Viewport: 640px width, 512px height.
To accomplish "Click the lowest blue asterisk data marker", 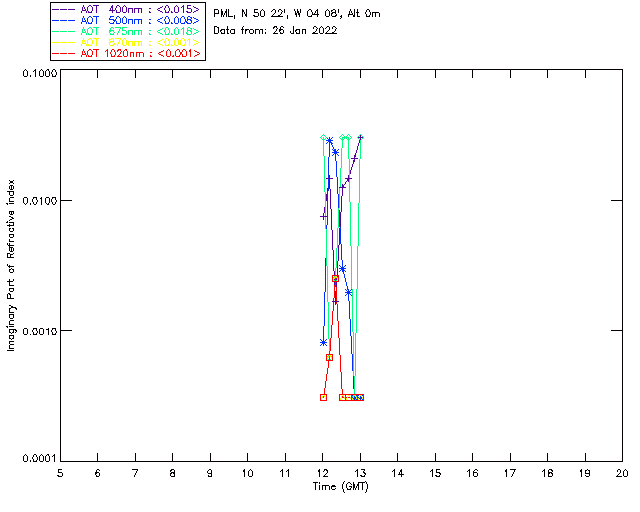I will (x=323, y=343).
